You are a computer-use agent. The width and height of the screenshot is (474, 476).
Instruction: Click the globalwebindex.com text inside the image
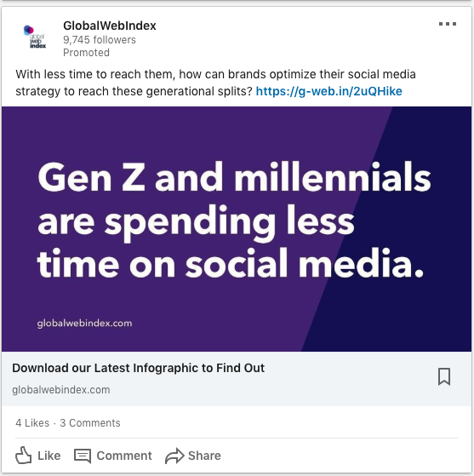84,324
